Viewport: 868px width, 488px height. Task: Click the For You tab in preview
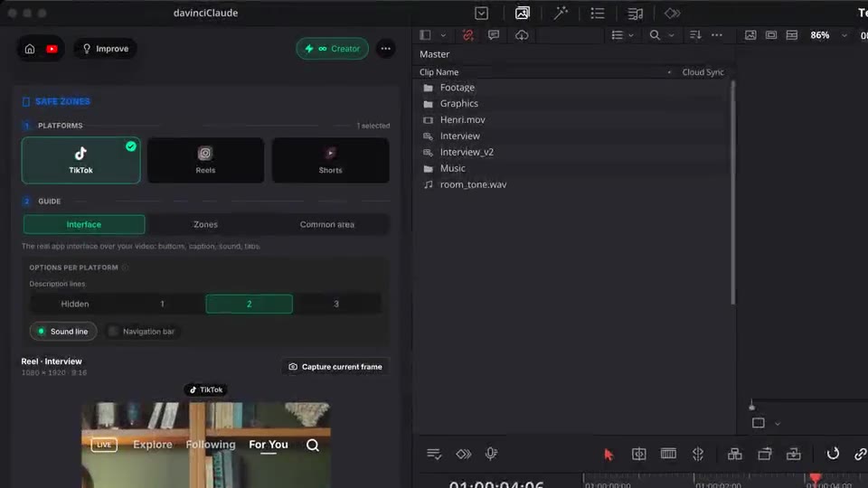[269, 445]
